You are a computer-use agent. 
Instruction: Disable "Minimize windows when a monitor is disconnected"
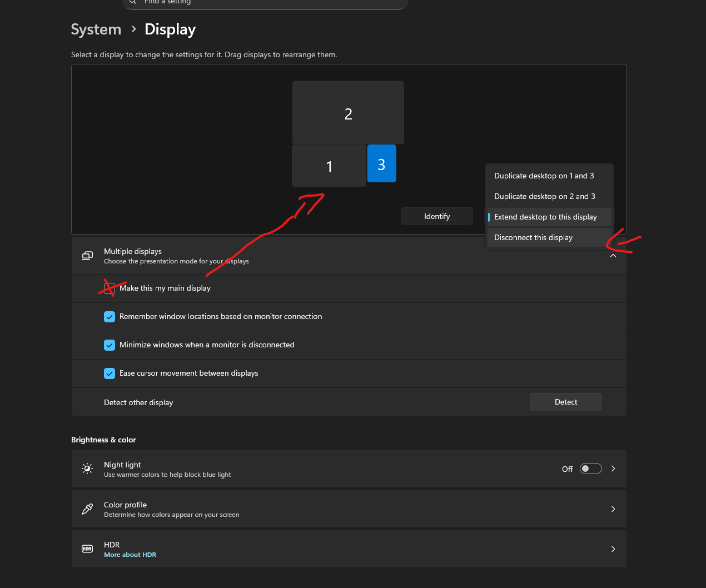click(x=110, y=345)
